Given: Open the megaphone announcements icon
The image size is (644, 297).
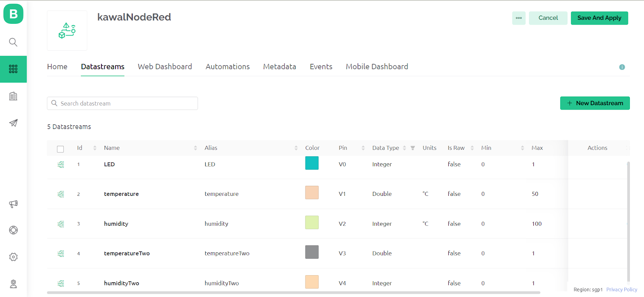Looking at the screenshot, I should (13, 204).
